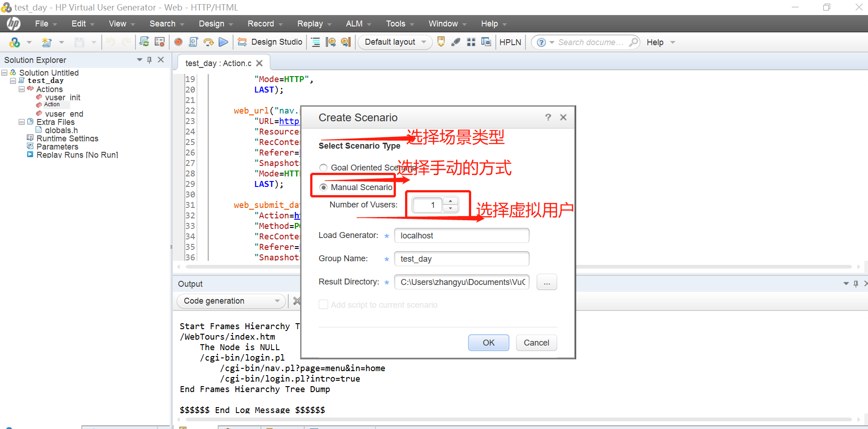
Task: Open the Code generation output filter dropdown
Action: click(276, 301)
